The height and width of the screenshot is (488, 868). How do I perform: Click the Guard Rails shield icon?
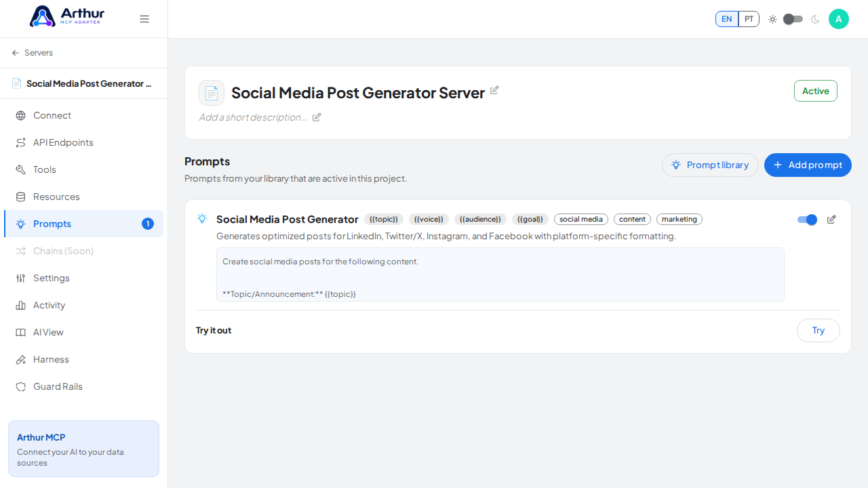coord(20,386)
